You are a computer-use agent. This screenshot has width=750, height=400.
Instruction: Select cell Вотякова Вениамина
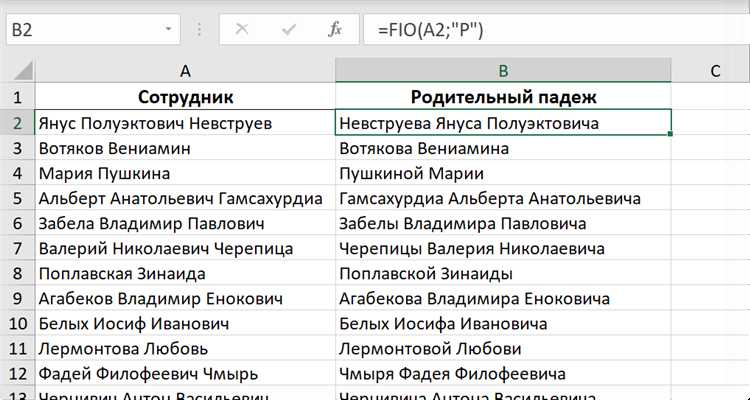pyautogui.click(x=503, y=148)
